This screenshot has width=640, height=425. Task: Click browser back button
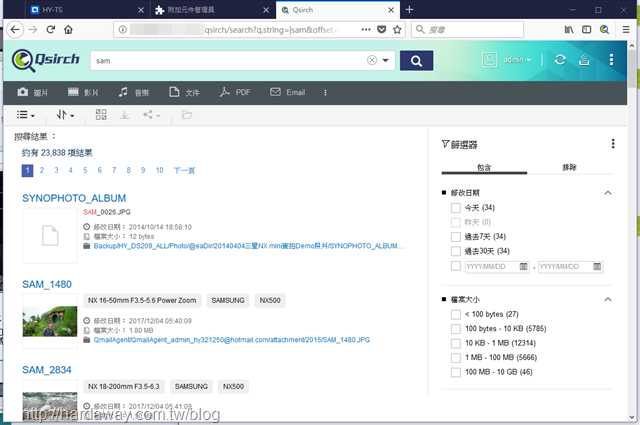click(15, 29)
